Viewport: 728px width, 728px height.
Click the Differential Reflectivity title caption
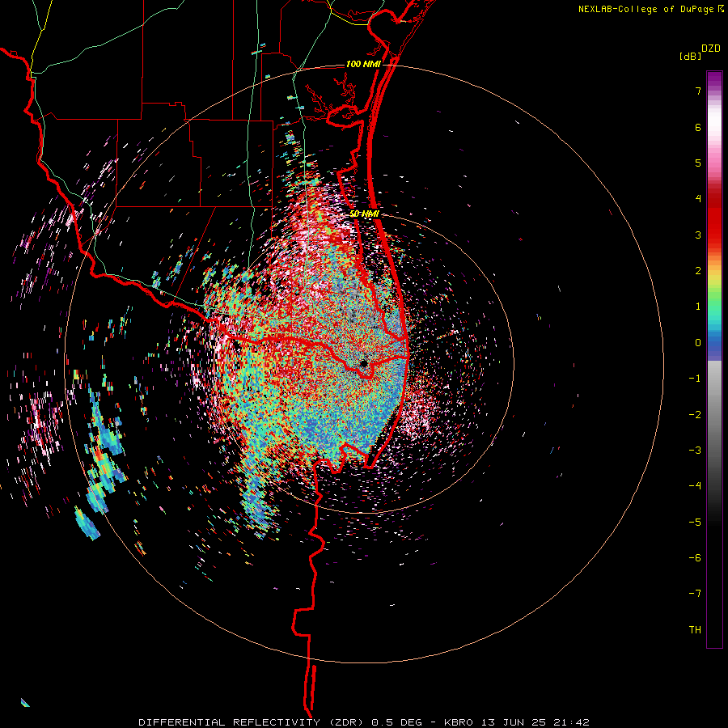point(364,722)
